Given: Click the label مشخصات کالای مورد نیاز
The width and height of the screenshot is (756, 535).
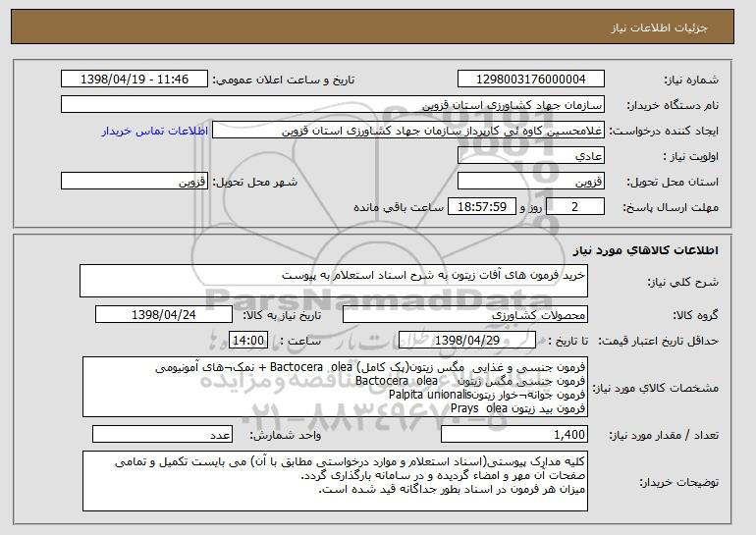Looking at the screenshot, I should click(x=655, y=388).
